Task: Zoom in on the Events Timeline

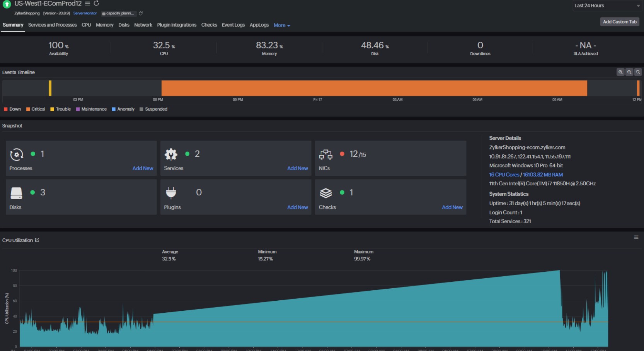Action: (620, 72)
